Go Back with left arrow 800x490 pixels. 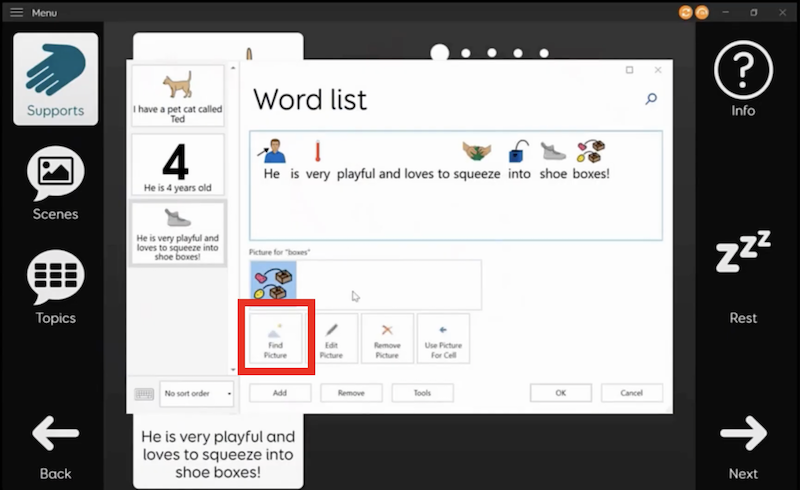point(55,445)
